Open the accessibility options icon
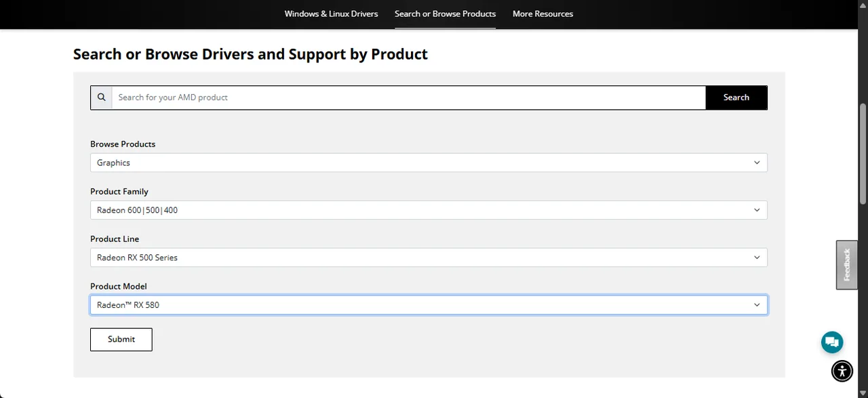 pyautogui.click(x=842, y=371)
